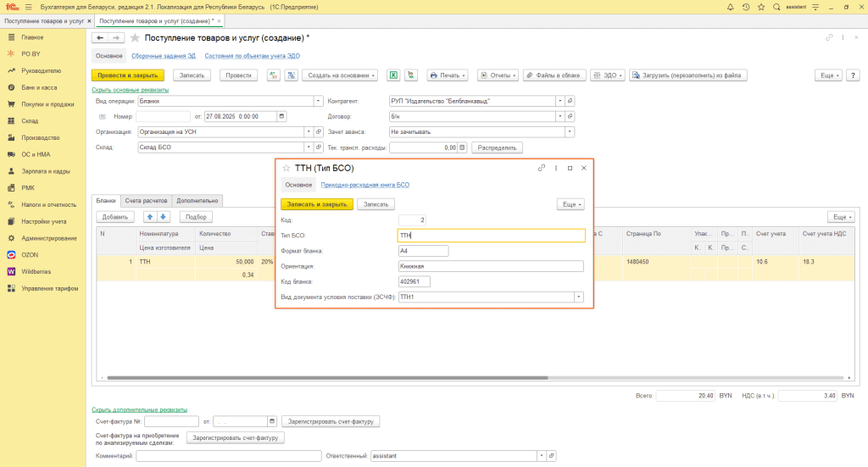Click Добавить row button
This screenshot has width=868, height=467.
(x=115, y=217)
